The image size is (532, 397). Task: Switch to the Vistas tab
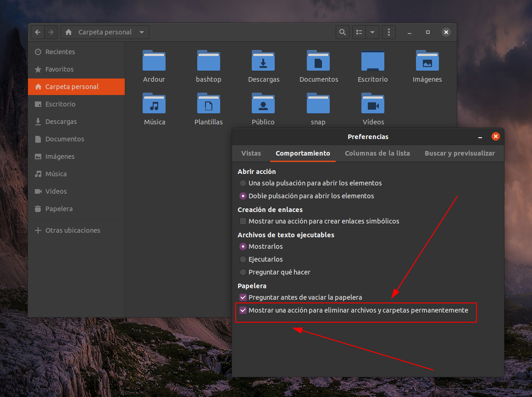251,153
